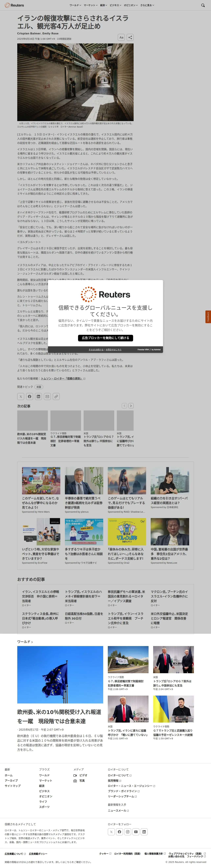
Task: Open footer 個人情報保護方針 link
Action: pos(155,854)
